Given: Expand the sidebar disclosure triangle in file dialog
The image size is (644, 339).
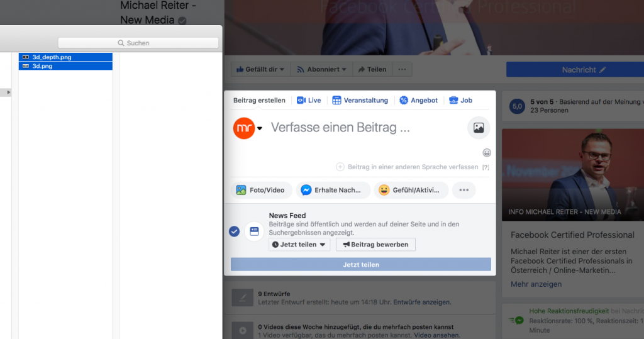Looking at the screenshot, I should 8,92.
